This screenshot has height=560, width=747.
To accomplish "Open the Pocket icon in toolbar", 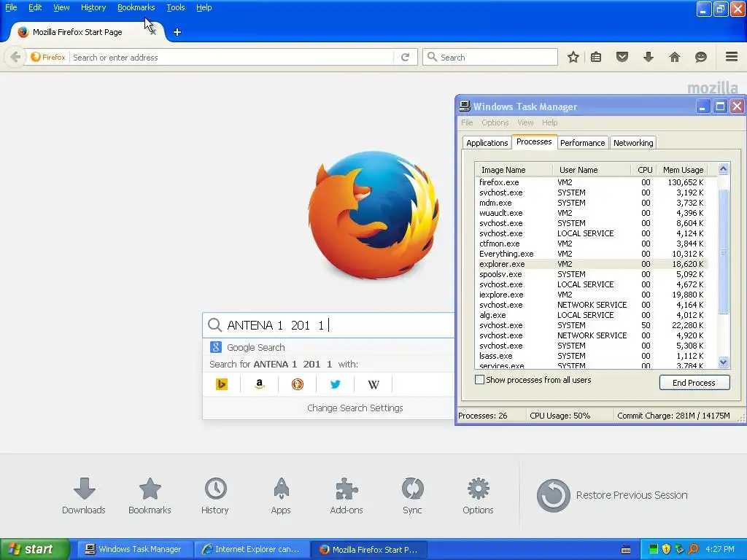I will 622,57.
